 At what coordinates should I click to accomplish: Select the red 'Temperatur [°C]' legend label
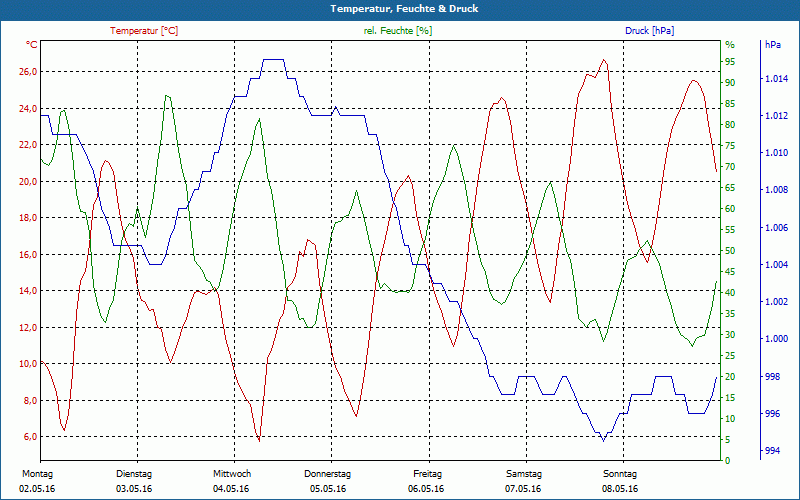(x=144, y=31)
